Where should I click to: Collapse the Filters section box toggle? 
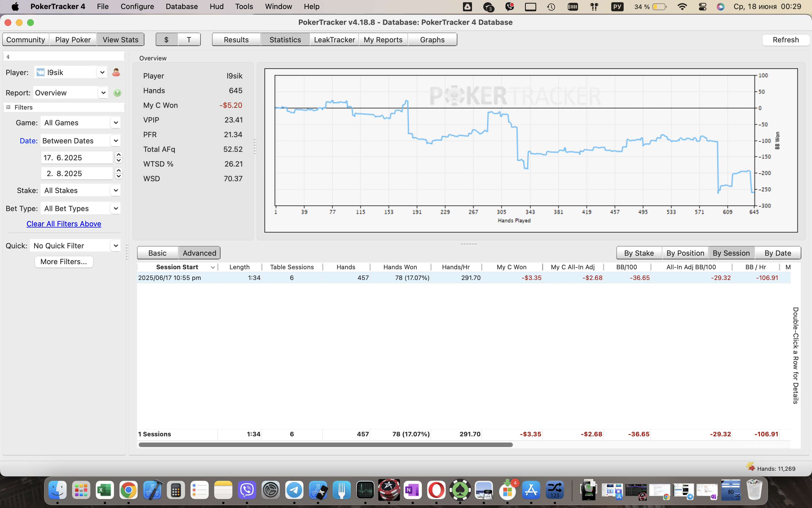pyautogui.click(x=8, y=107)
